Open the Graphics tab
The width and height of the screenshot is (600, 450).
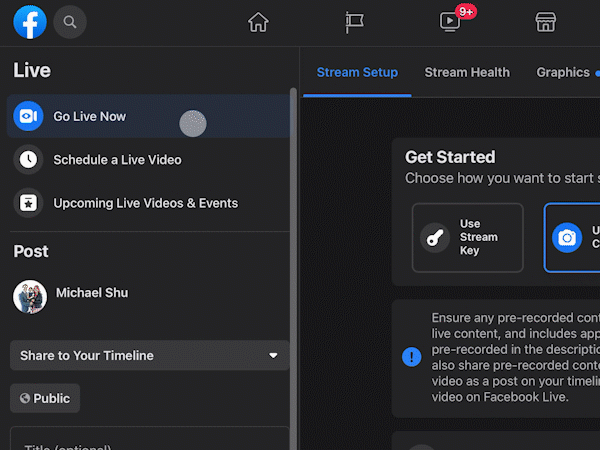coord(563,72)
